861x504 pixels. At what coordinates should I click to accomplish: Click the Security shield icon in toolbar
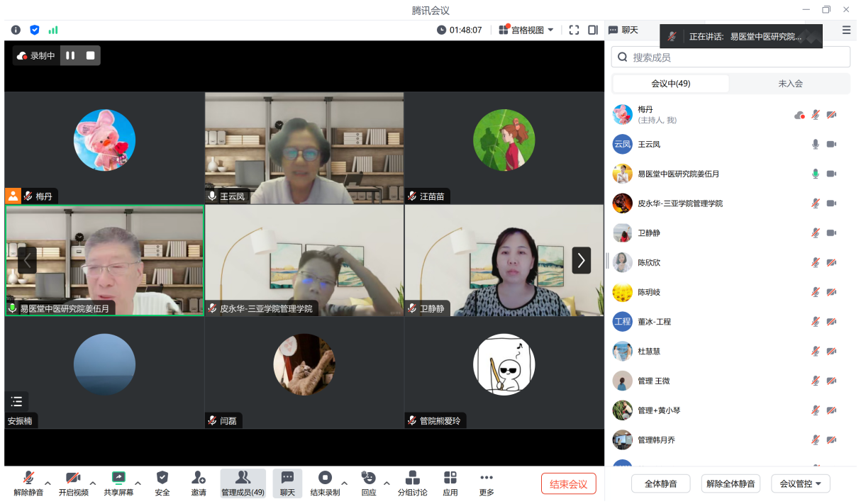click(162, 478)
